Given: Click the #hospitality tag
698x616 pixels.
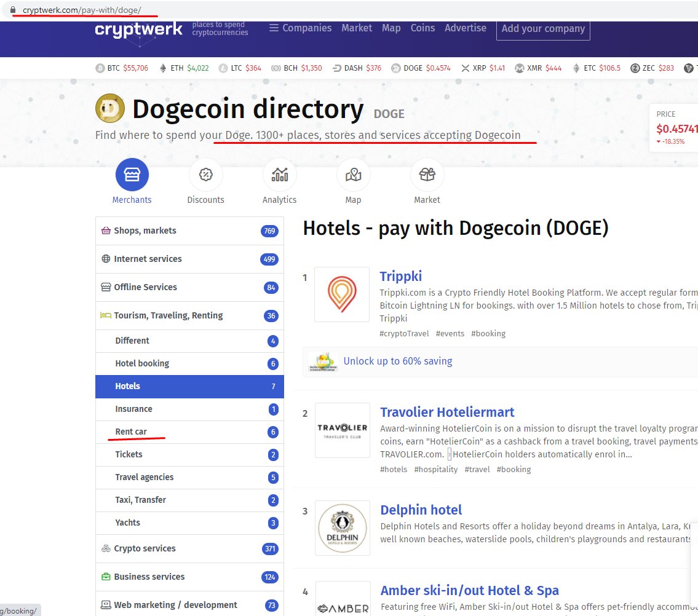Looking at the screenshot, I should point(436,470).
